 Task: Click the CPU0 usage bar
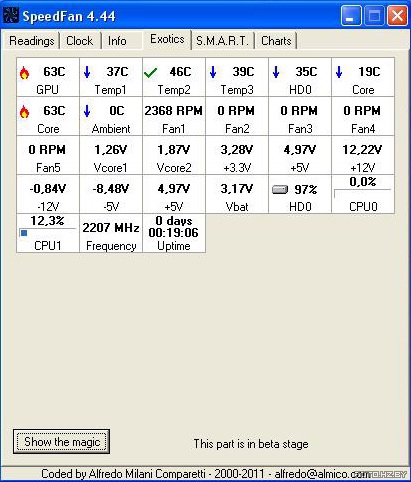coord(363,194)
